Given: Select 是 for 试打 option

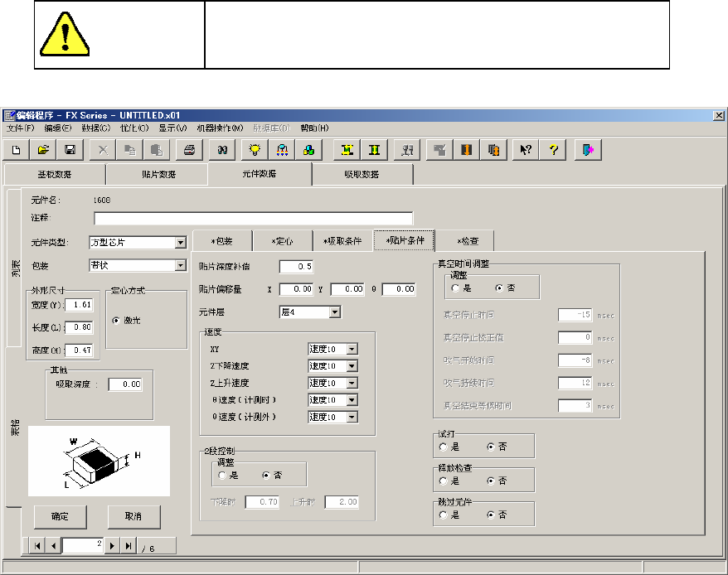Looking at the screenshot, I should 444,447.
